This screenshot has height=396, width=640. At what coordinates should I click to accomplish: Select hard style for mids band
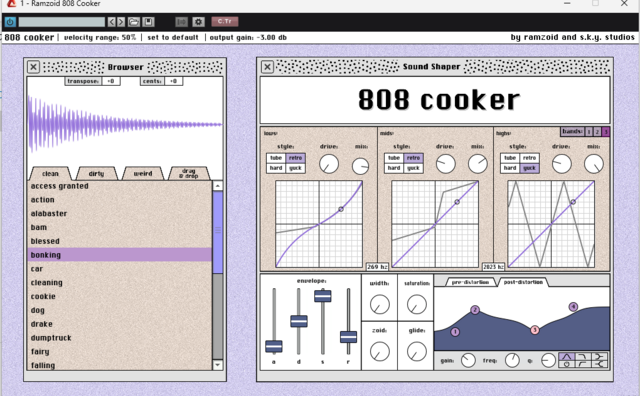coord(394,168)
